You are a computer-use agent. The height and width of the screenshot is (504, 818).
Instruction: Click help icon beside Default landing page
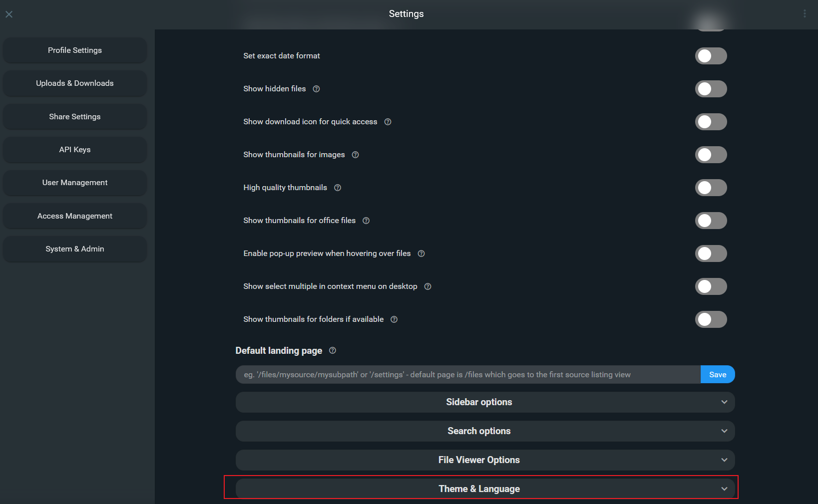tap(333, 351)
